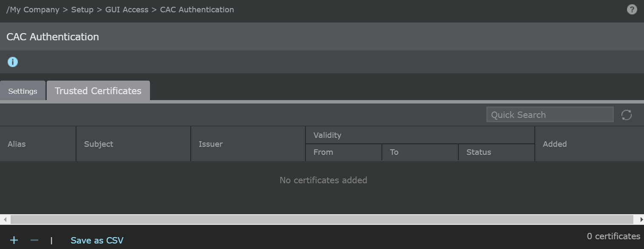Sort by the Subject column header
This screenshot has height=249, width=644.
tap(133, 144)
